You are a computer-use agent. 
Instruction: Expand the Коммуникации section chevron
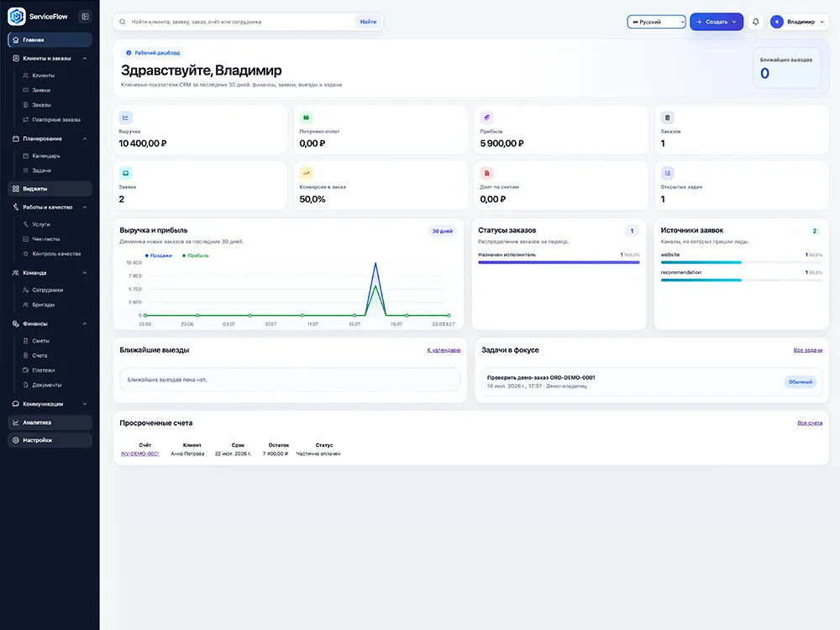point(85,404)
